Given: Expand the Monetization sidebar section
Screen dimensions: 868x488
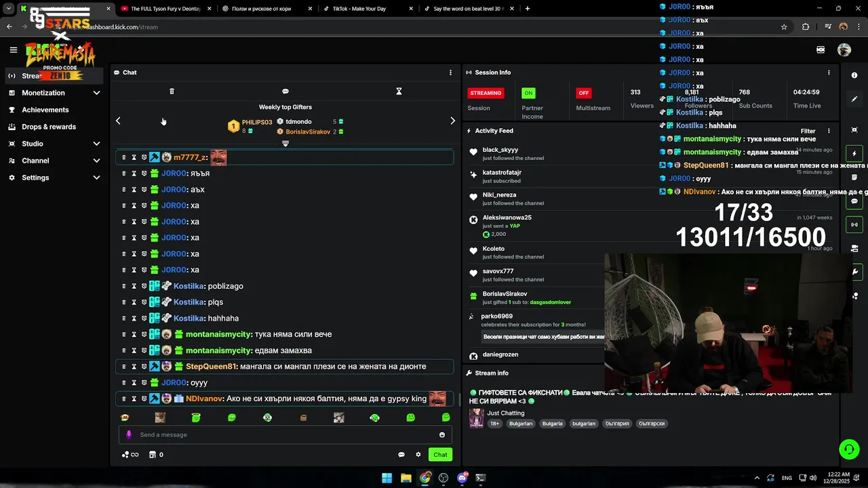Looking at the screenshot, I should click(54, 93).
